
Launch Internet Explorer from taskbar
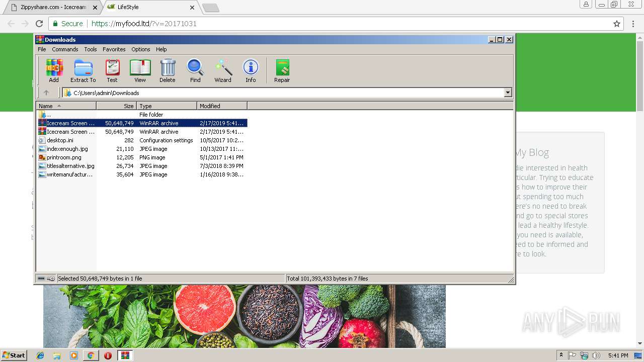40,355
